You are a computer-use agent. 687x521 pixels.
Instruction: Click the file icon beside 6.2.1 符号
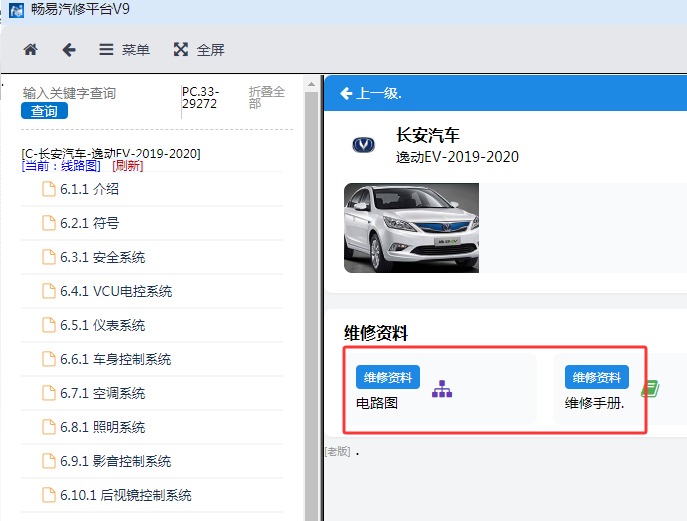coord(49,223)
